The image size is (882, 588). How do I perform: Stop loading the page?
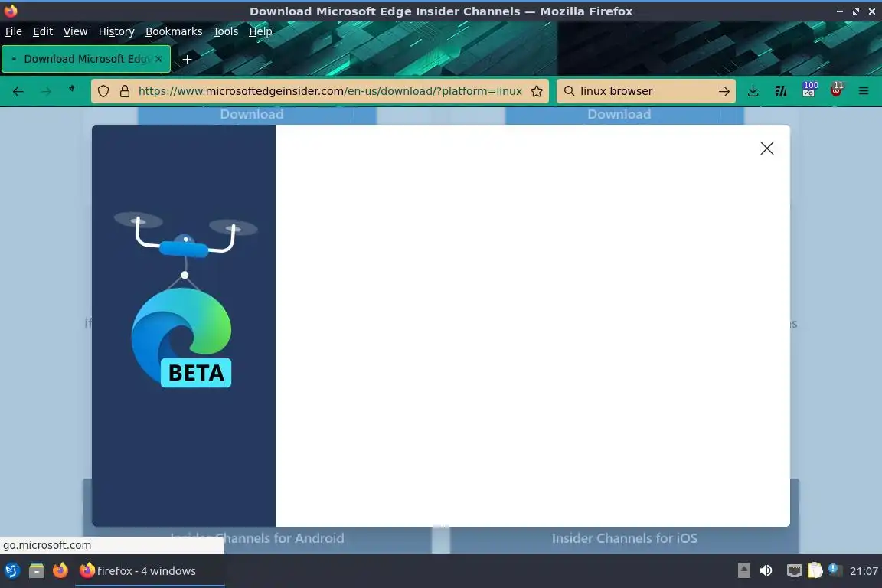point(71,90)
